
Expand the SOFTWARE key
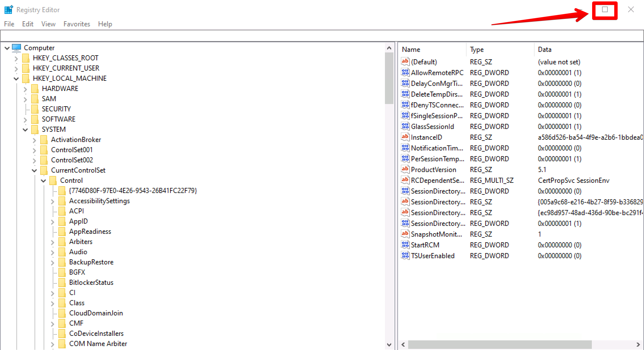point(25,120)
